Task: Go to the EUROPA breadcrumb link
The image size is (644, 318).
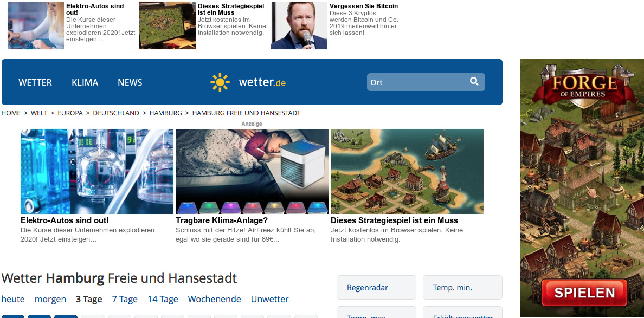Action: pos(70,113)
